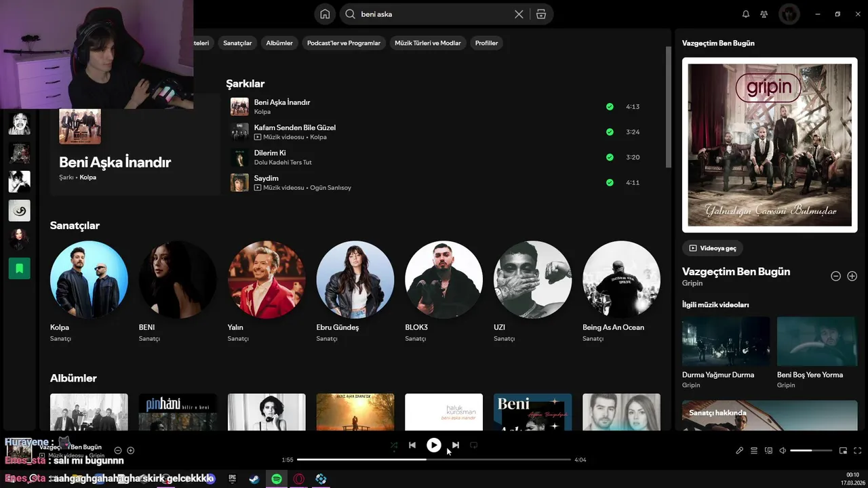Open Kolpa artist circle
The width and height of the screenshot is (868, 488).
click(x=89, y=279)
